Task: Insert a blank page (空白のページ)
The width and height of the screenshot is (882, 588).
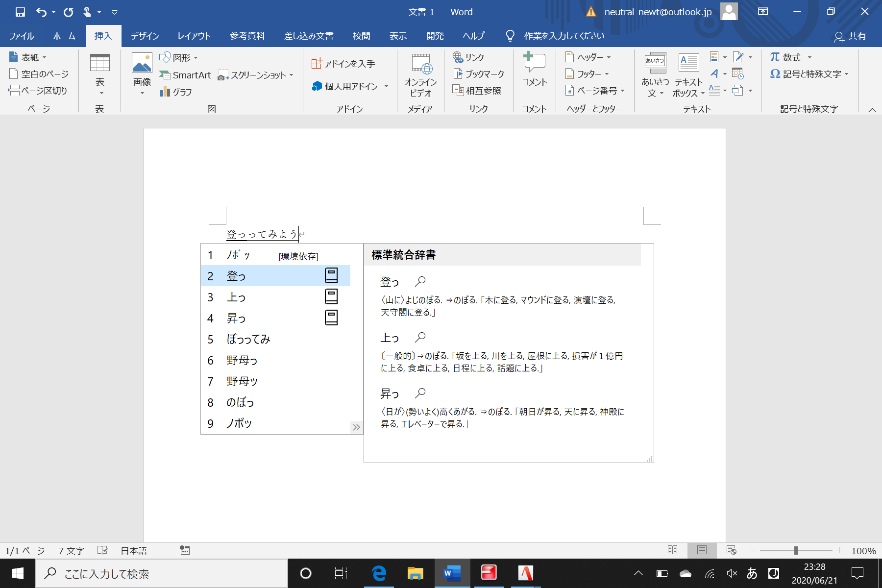Action: coord(39,74)
